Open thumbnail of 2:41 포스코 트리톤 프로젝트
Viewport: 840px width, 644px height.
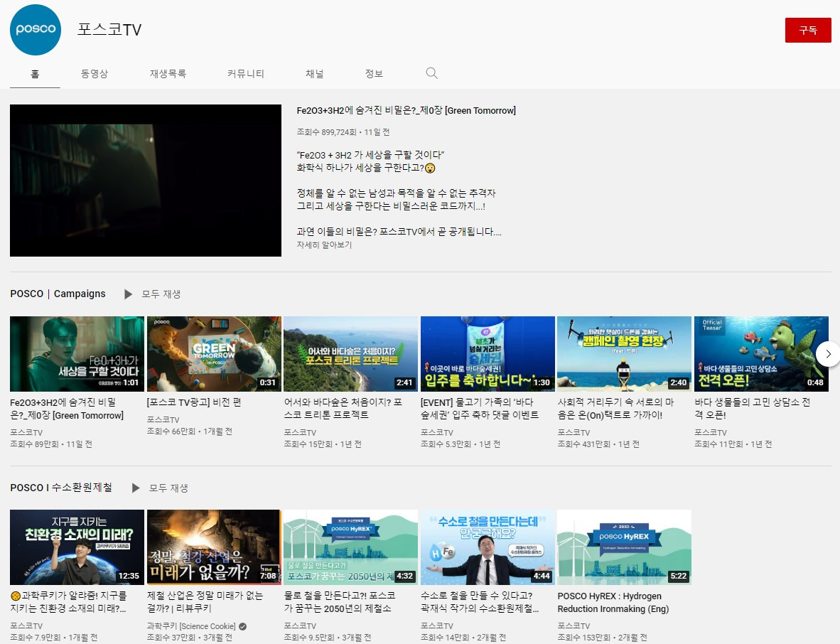tap(351, 353)
